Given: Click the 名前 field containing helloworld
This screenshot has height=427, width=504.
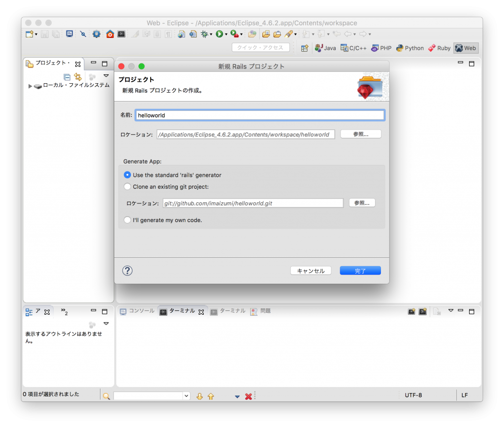Looking at the screenshot, I should (x=260, y=115).
